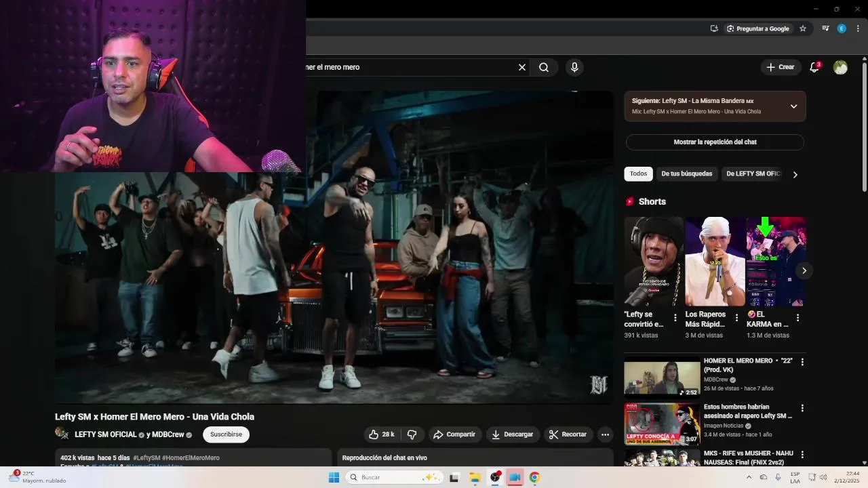Open YouTube notifications bell
This screenshot has width=868, height=488.
click(x=815, y=67)
